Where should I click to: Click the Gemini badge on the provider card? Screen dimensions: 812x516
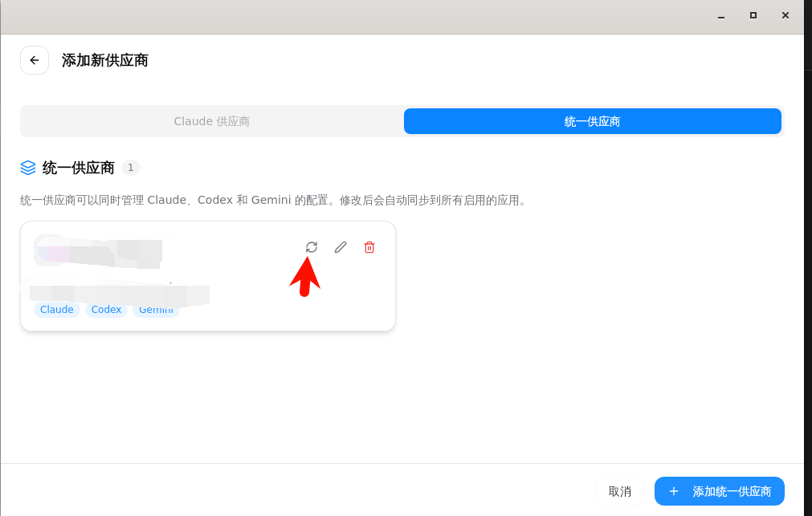(x=156, y=310)
